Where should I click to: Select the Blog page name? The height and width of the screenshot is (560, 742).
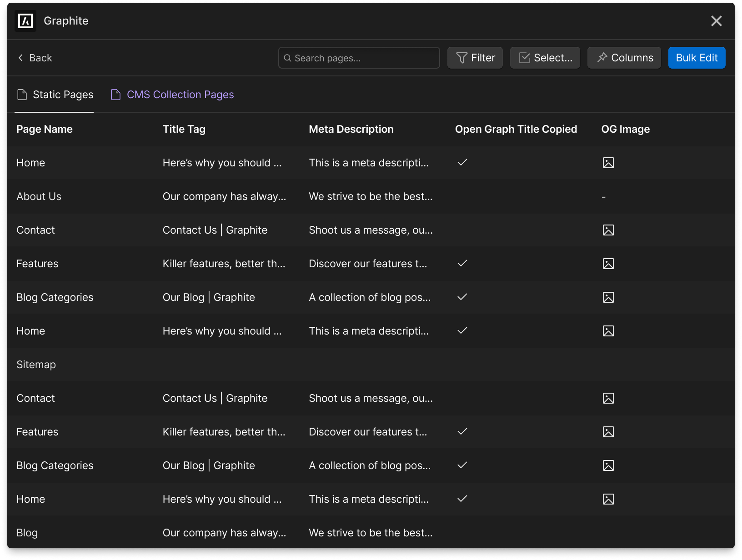pyautogui.click(x=27, y=533)
